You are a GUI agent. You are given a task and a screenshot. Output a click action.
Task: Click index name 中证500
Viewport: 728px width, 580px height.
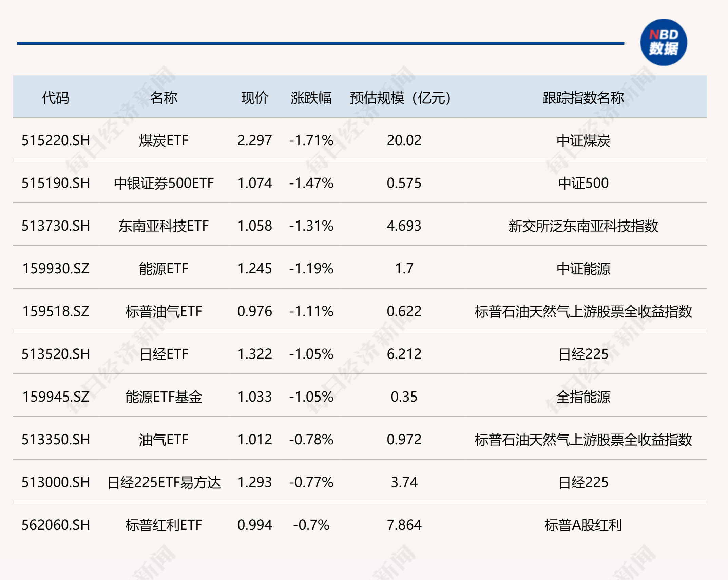[x=583, y=183]
